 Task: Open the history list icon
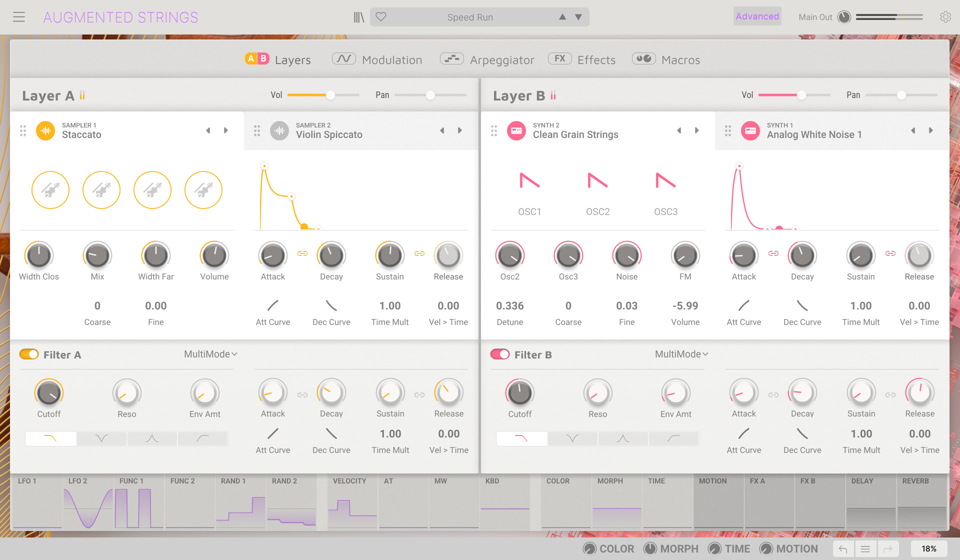pyautogui.click(x=865, y=549)
